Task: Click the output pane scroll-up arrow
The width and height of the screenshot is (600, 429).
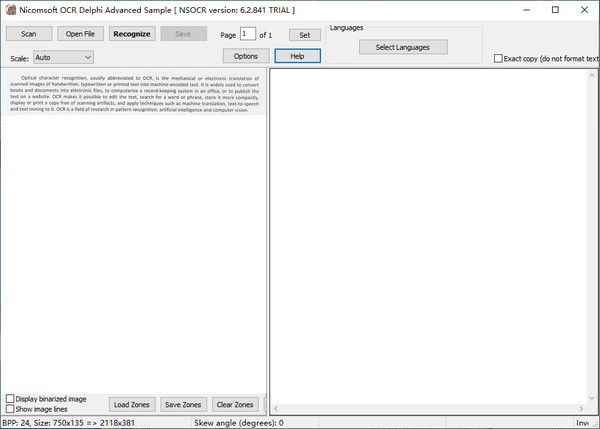Action: pyautogui.click(x=592, y=76)
